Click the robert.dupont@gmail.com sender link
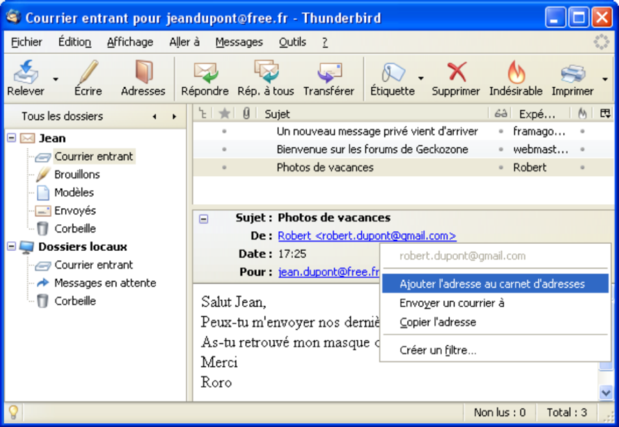Screen dimensions: 619x427 click(366, 236)
